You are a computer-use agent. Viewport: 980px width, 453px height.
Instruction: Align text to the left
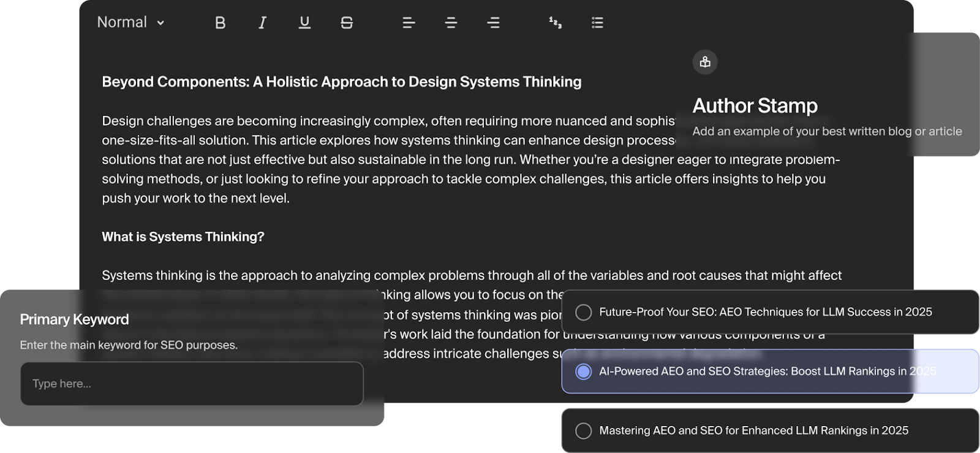point(409,23)
